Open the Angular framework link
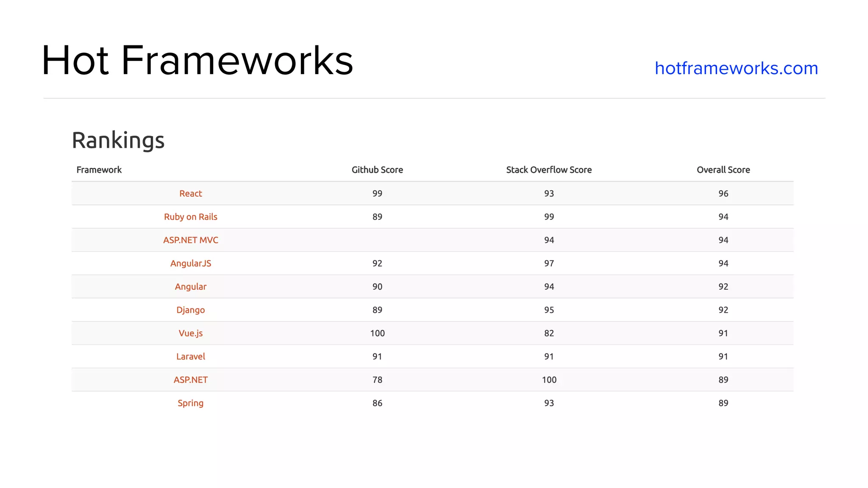The image size is (868, 488). pos(190,287)
